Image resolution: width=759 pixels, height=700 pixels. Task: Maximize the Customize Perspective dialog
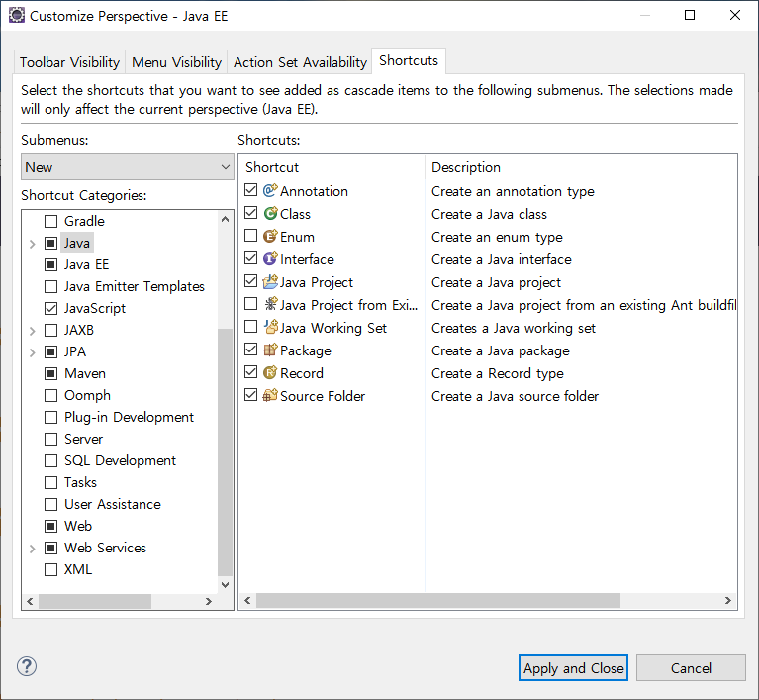(x=690, y=15)
